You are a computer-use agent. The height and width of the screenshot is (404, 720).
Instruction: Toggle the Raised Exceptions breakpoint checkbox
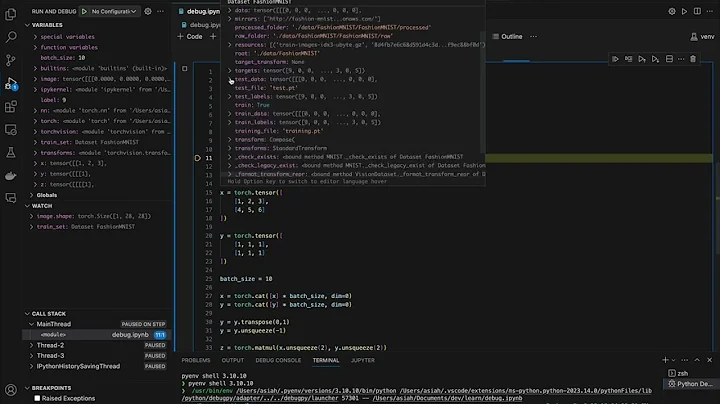(37, 398)
